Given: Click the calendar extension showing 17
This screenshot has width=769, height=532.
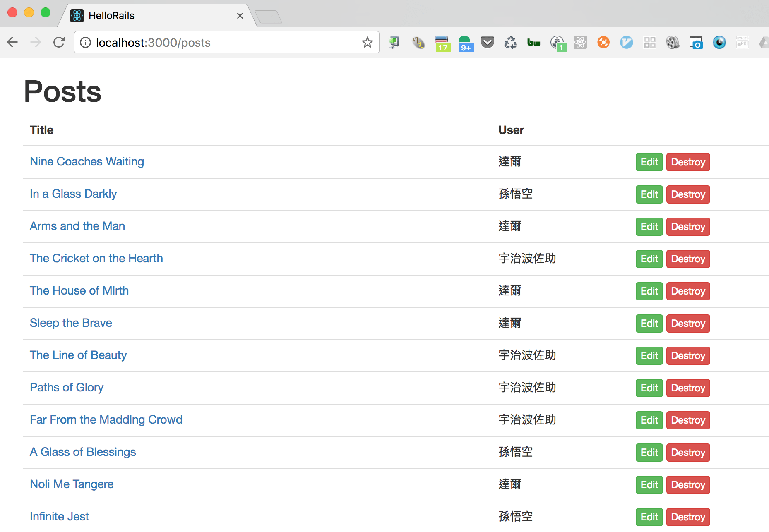Looking at the screenshot, I should [442, 42].
